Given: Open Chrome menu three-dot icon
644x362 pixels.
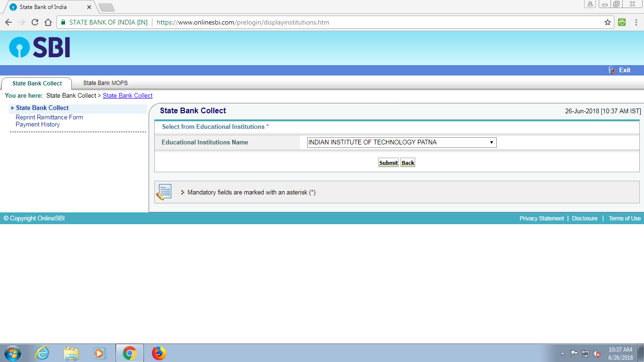Looking at the screenshot, I should point(635,22).
